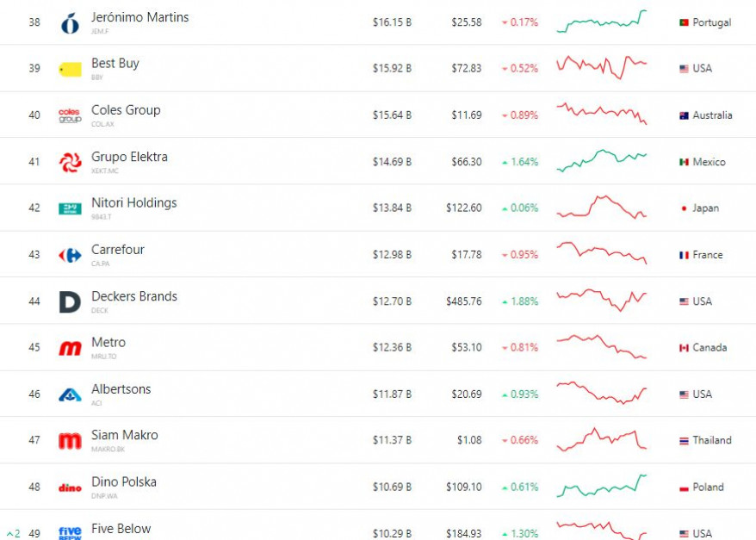Click the Dino Polska logo icon
Image resolution: width=756 pixels, height=540 pixels.
point(70,487)
